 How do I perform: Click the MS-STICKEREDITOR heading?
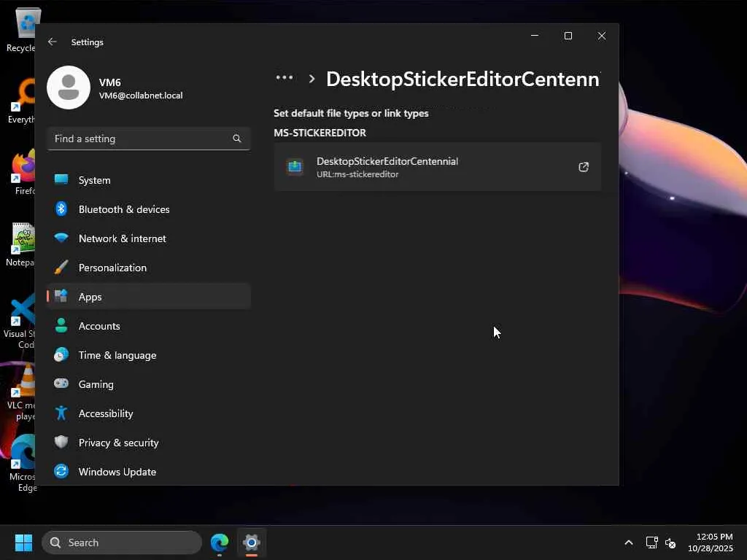[x=320, y=133]
